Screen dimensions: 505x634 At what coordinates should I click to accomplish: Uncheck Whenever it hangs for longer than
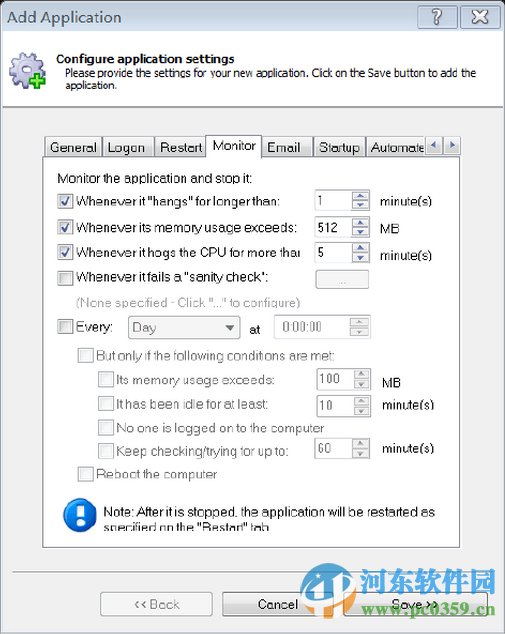pos(65,201)
